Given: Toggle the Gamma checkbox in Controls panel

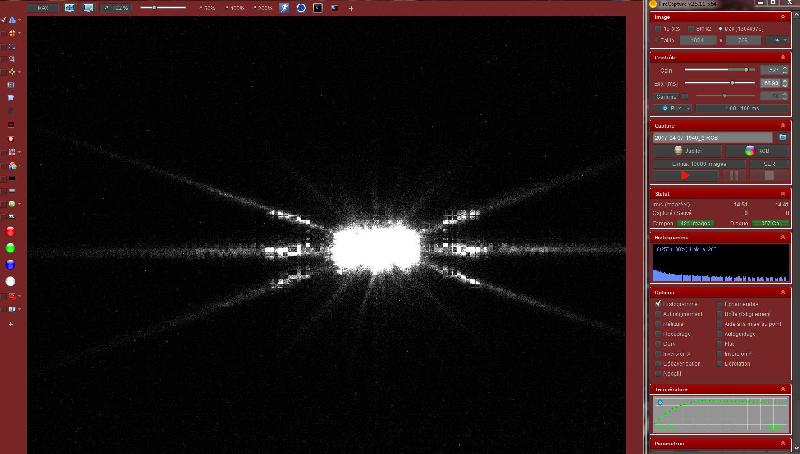Looking at the screenshot, I should [x=685, y=96].
